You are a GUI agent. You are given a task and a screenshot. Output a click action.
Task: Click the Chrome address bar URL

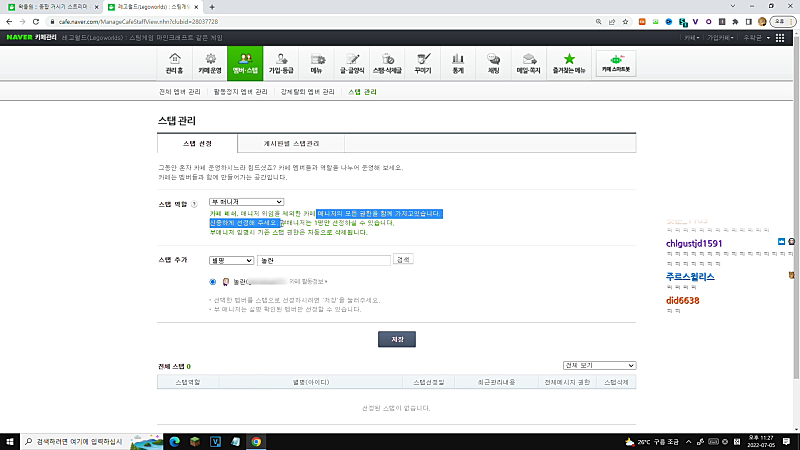[x=138, y=22]
